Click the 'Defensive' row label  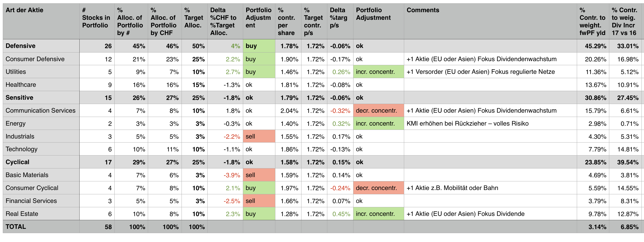[x=21, y=46]
